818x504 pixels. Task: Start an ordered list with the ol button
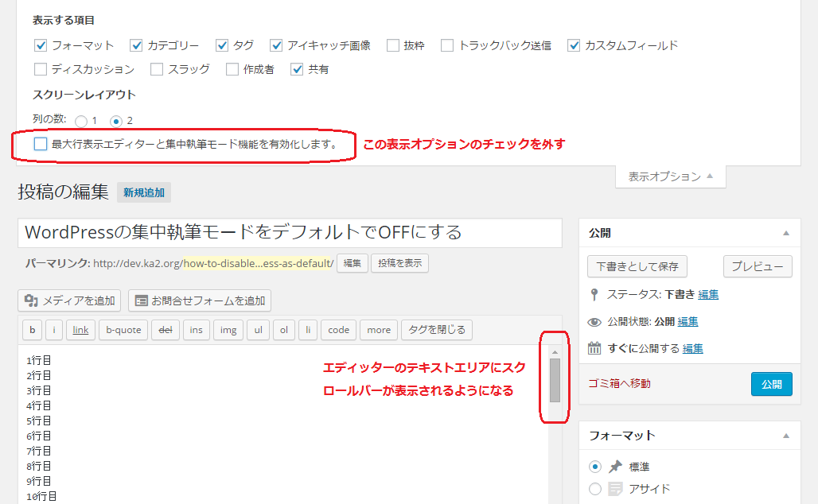[x=284, y=330]
